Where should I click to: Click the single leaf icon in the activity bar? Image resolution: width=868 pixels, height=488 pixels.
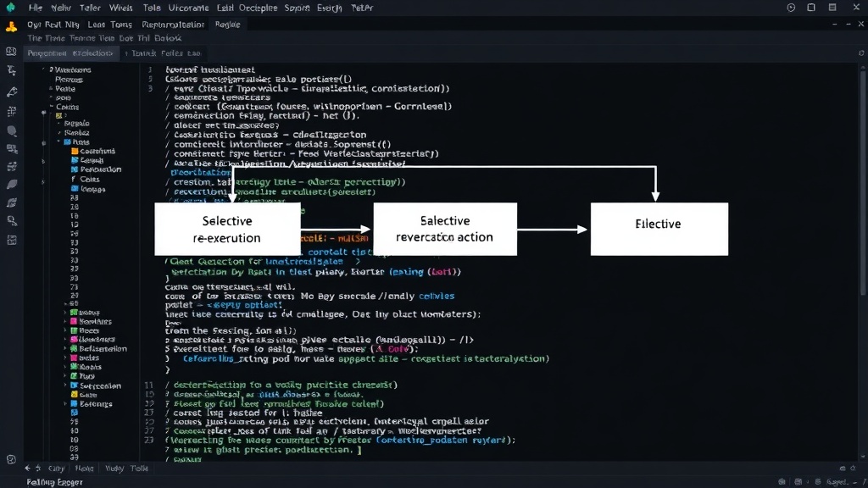pyautogui.click(x=12, y=185)
